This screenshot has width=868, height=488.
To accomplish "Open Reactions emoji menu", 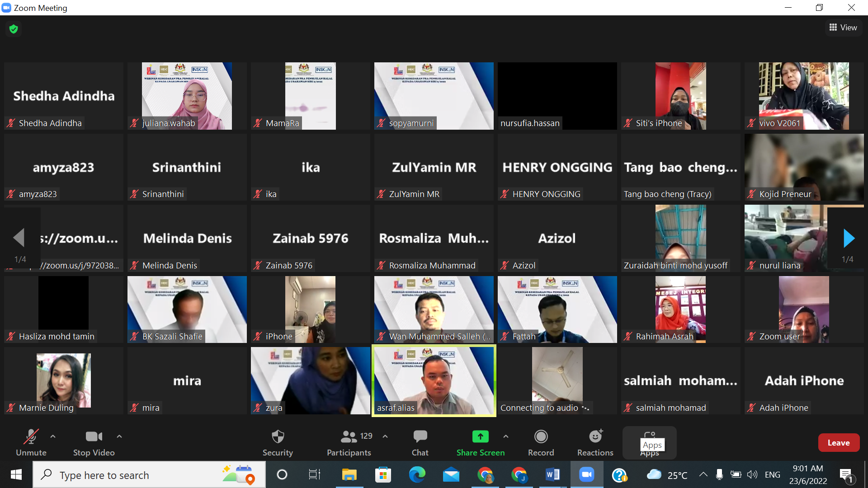I will pyautogui.click(x=595, y=437).
